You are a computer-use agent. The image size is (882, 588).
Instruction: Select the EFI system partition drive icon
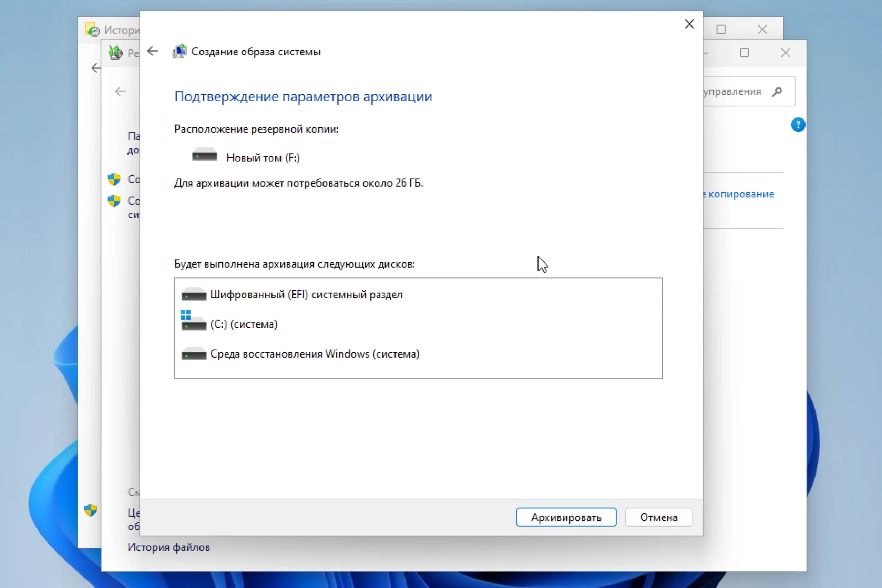[194, 295]
